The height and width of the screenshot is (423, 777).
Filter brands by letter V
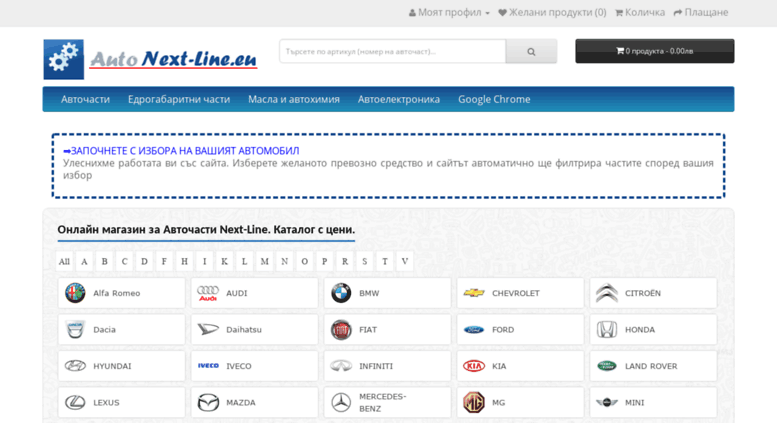(405, 262)
